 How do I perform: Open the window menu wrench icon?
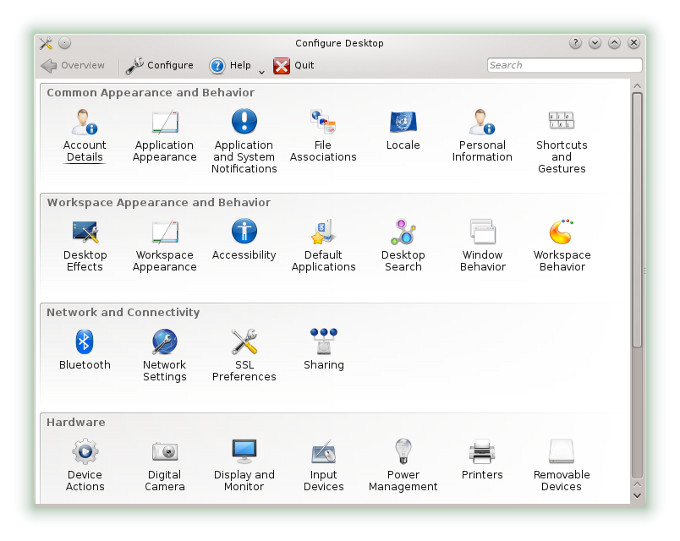[46, 43]
